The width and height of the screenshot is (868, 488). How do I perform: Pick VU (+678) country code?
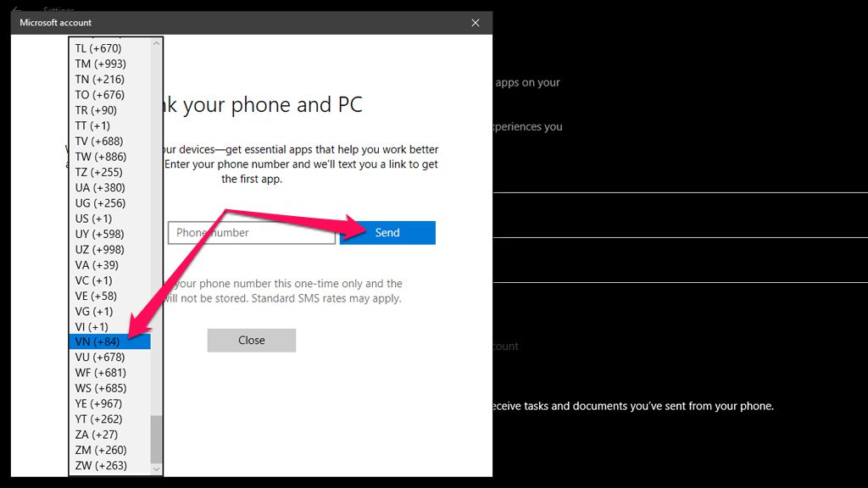(x=109, y=358)
